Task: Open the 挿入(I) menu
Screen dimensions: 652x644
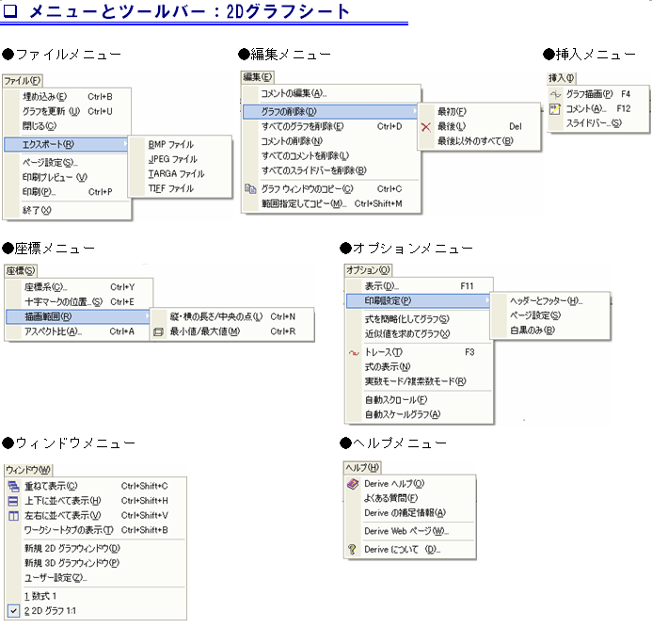Action: [x=561, y=78]
